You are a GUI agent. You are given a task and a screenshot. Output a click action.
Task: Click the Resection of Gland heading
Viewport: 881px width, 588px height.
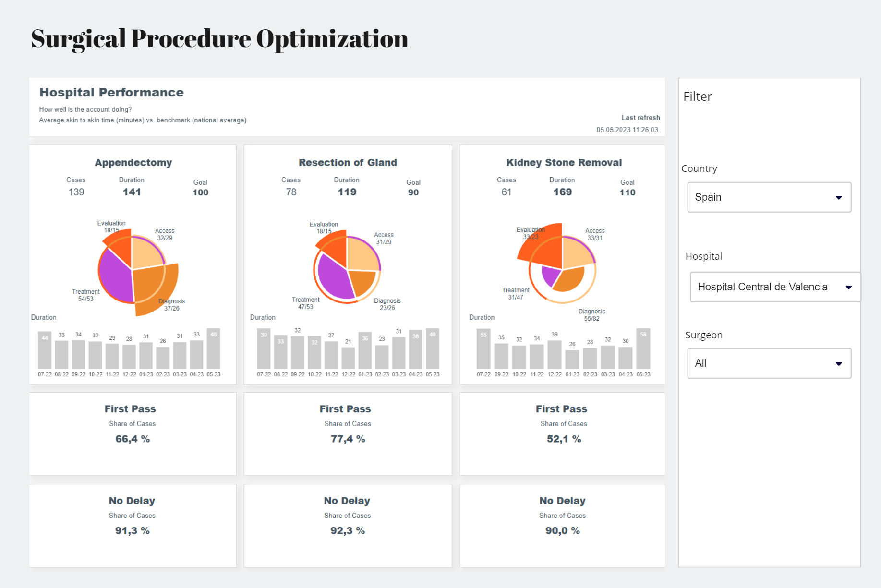348,163
